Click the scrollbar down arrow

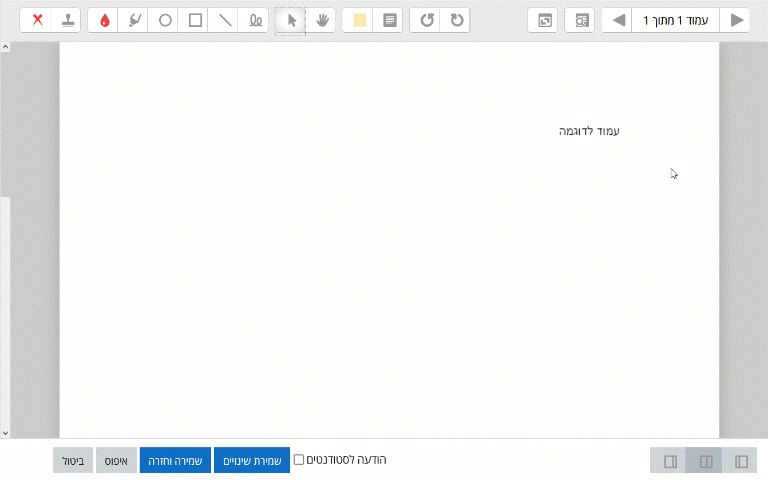[5, 433]
